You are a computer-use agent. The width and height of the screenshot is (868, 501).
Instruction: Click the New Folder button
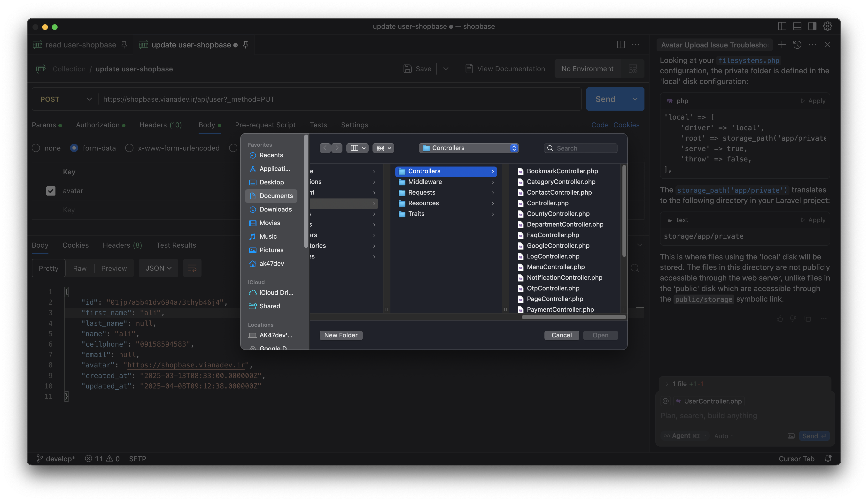click(x=341, y=335)
